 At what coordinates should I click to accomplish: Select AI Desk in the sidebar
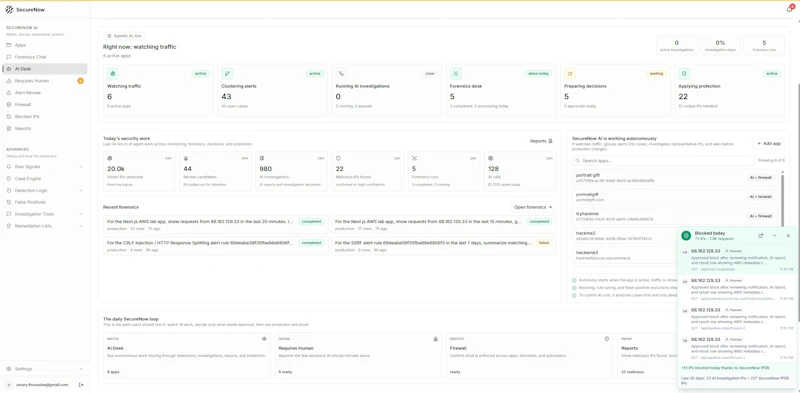(x=44, y=68)
